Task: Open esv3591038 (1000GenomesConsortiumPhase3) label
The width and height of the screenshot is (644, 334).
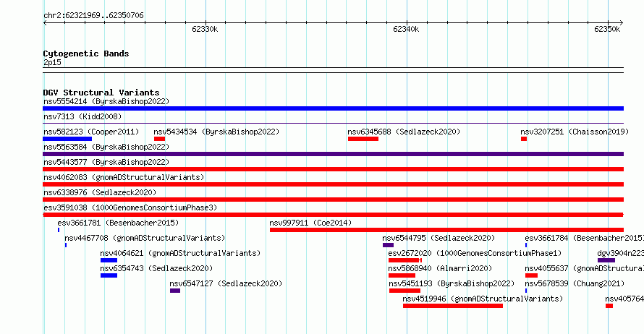Action: 130,207
